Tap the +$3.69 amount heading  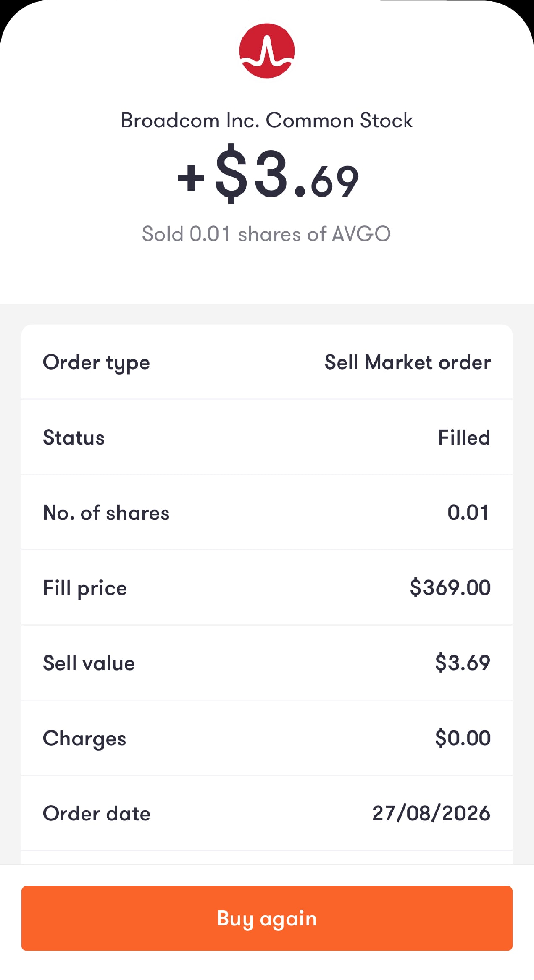268,174
